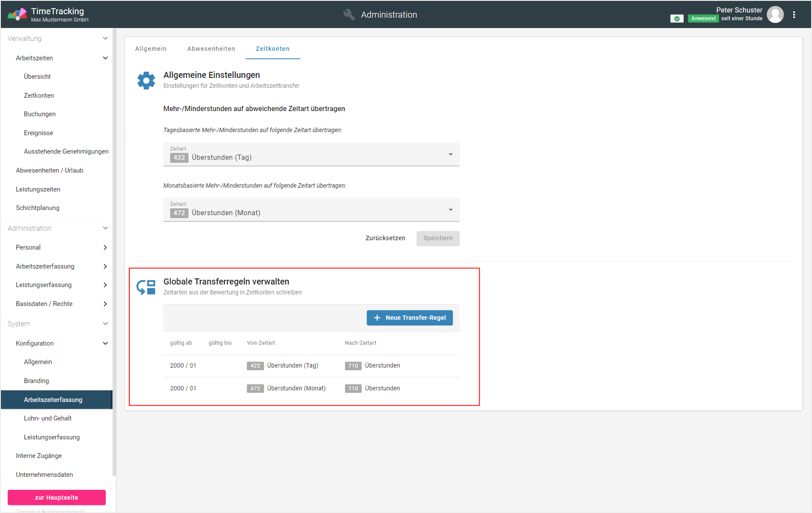Click the Allgemeine Einstellungen gear icon
The height and width of the screenshot is (513, 812).
click(x=146, y=80)
